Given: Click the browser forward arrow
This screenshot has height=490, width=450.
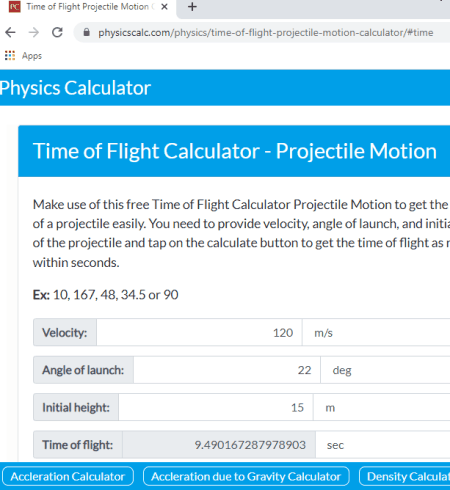Looking at the screenshot, I should click(34, 32).
